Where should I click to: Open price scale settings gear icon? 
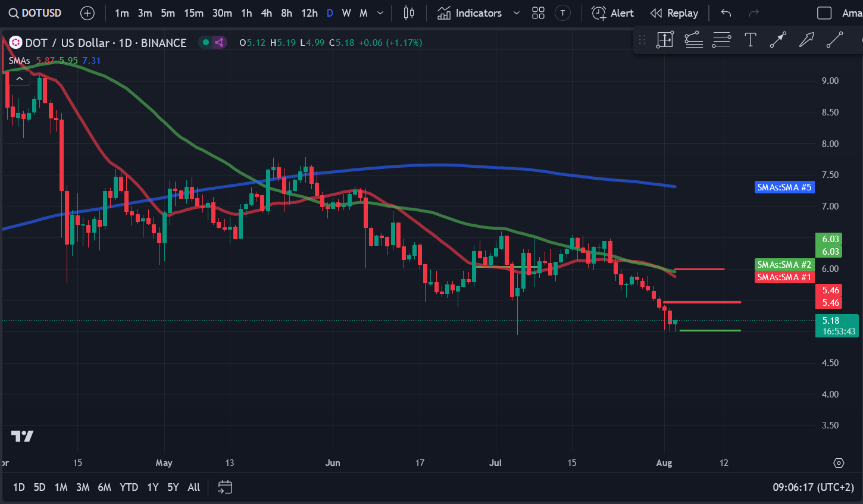pos(839,463)
